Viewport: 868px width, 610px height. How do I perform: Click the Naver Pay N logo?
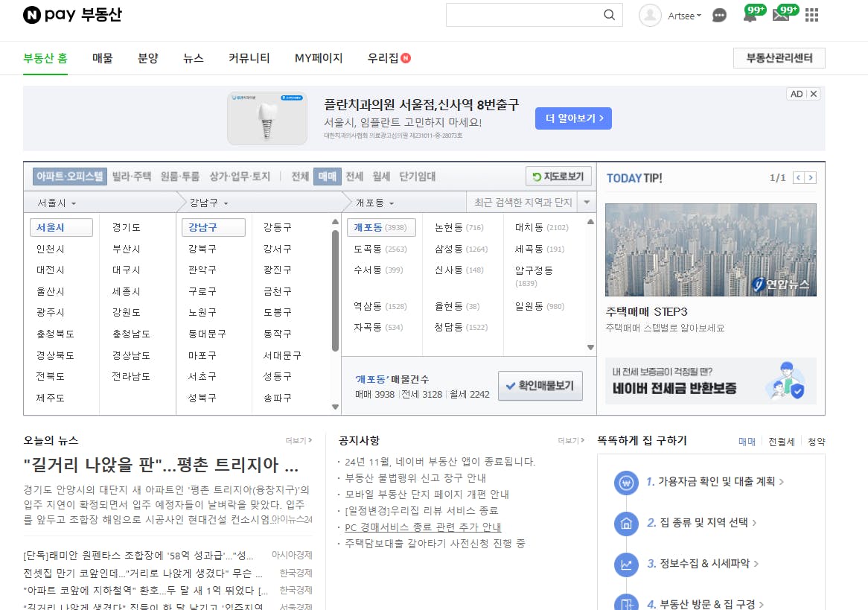31,15
